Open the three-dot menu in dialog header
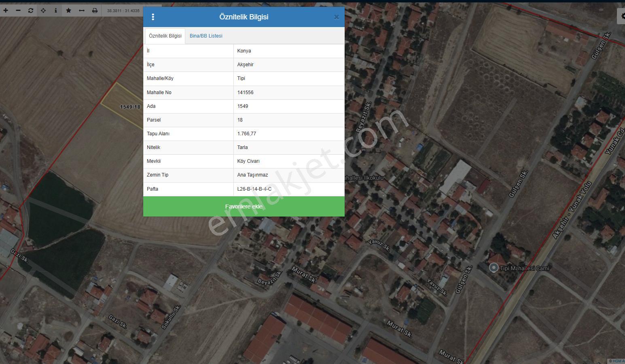This screenshot has width=625, height=364. (x=153, y=17)
